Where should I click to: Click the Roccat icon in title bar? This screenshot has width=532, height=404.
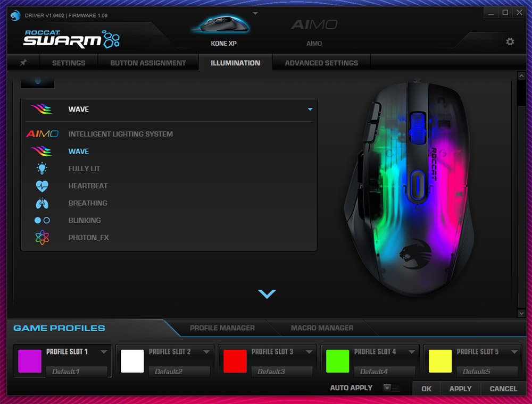click(15, 15)
